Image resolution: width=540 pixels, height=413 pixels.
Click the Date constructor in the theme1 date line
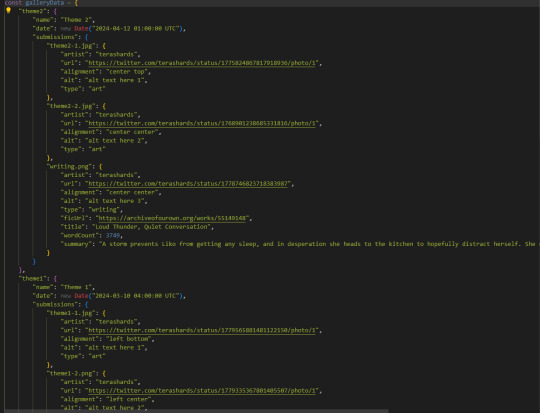[x=81, y=296]
